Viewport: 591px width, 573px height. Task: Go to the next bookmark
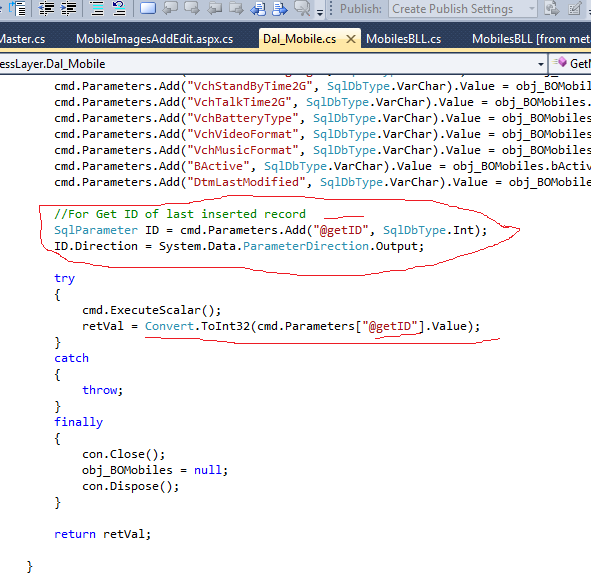tap(191, 8)
